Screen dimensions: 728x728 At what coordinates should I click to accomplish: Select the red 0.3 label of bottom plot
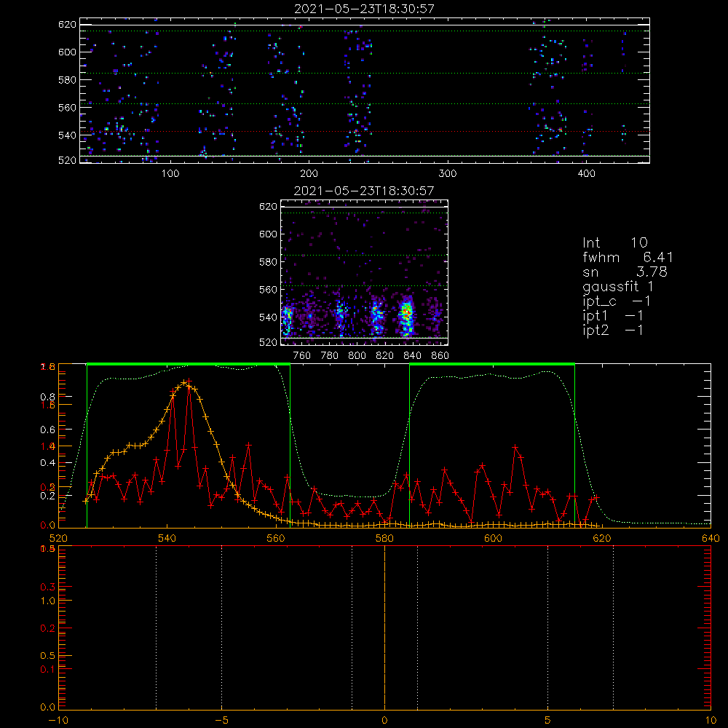click(48, 587)
